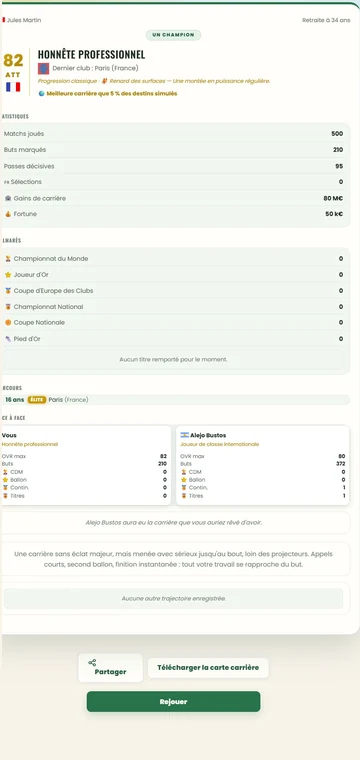Click the Titres icon in Alejo Bustos card
Image resolution: width=360 pixels, height=760 pixels.
click(x=184, y=496)
